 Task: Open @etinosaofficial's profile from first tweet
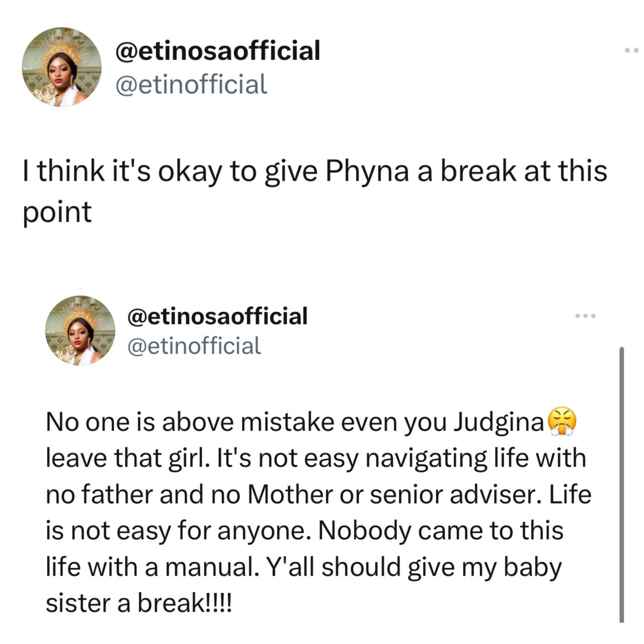pyautogui.click(x=218, y=50)
